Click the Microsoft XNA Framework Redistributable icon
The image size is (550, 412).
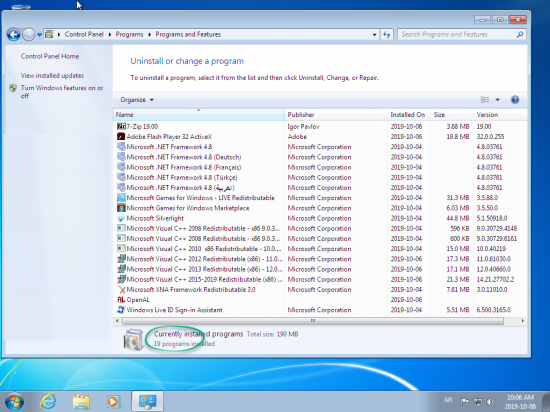pyautogui.click(x=121, y=290)
